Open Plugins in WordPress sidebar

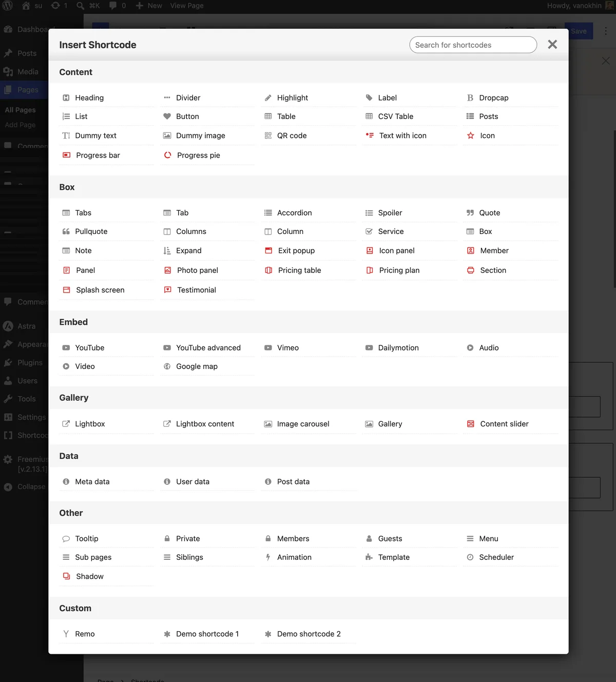tap(24, 362)
